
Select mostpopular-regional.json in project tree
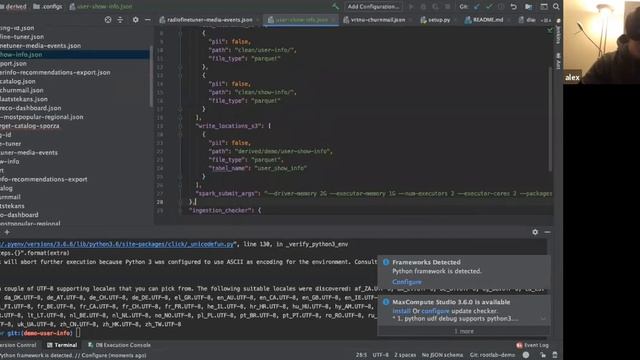tap(42, 117)
